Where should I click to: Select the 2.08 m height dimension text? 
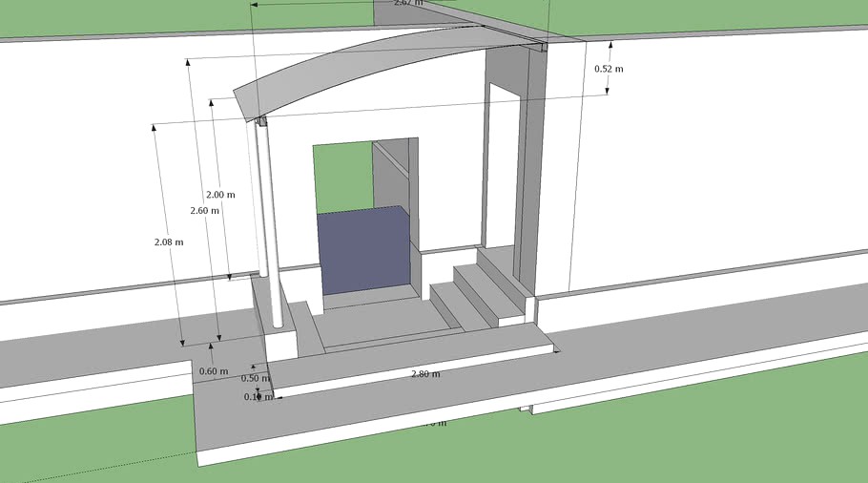click(168, 242)
